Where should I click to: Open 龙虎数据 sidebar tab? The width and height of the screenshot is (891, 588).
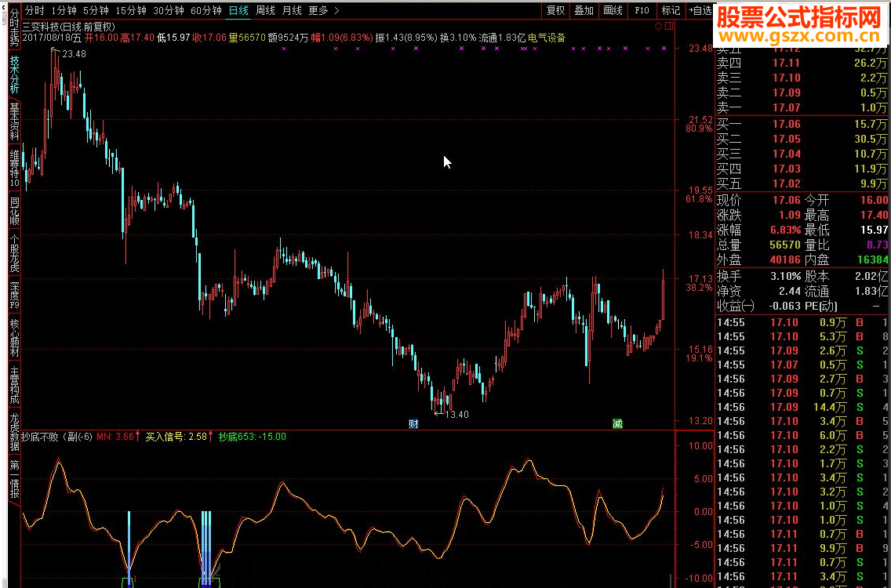pyautogui.click(x=14, y=431)
